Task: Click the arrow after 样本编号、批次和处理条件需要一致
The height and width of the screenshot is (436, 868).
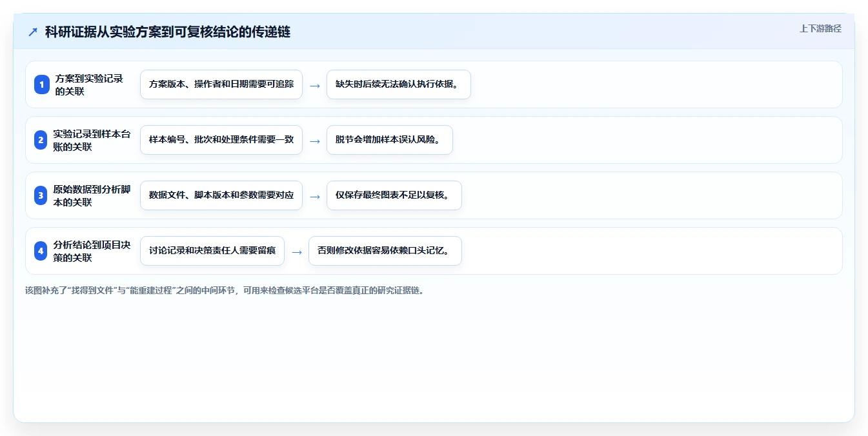Action: click(315, 141)
